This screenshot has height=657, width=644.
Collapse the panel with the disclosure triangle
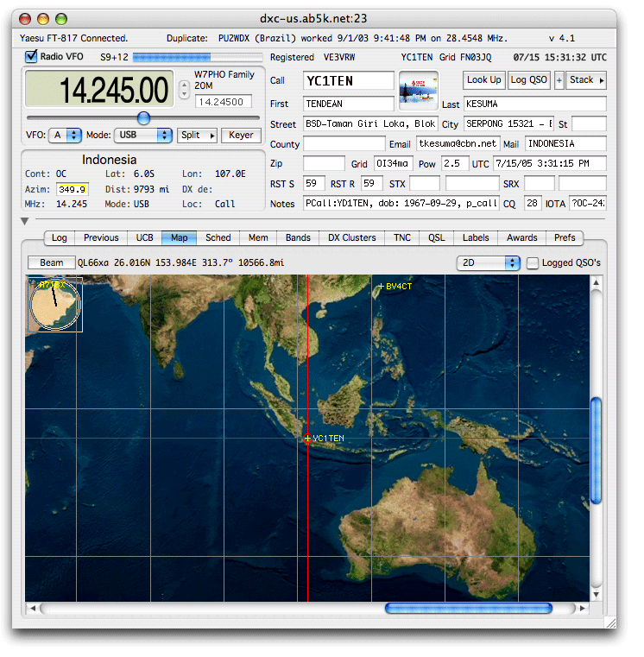coord(26,222)
